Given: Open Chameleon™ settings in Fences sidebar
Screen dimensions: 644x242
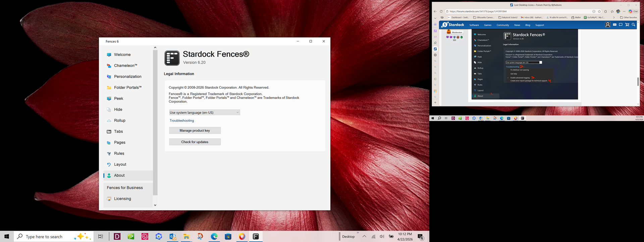Looking at the screenshot, I should pos(128,66).
